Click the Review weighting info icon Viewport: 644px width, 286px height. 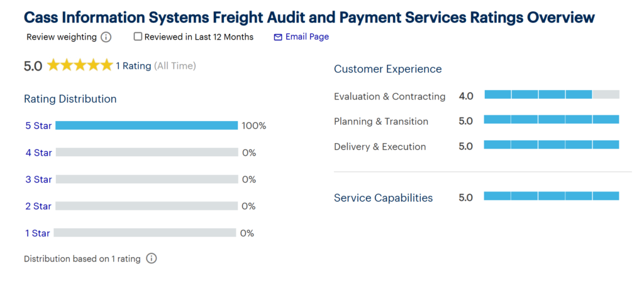pyautogui.click(x=106, y=37)
